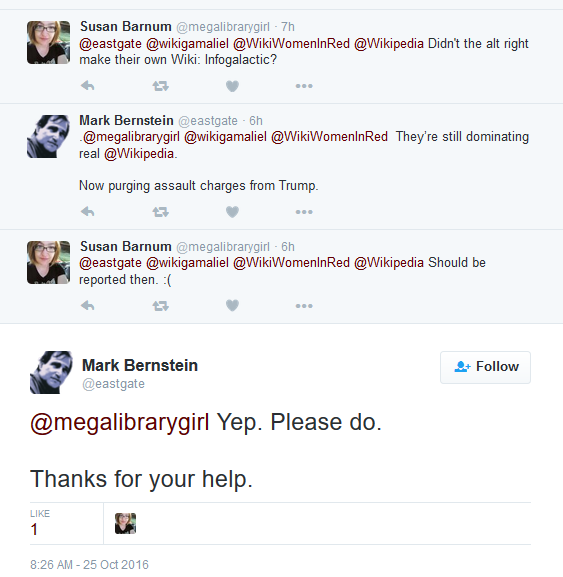Open more options on Infogalactic tweet

[x=304, y=86]
